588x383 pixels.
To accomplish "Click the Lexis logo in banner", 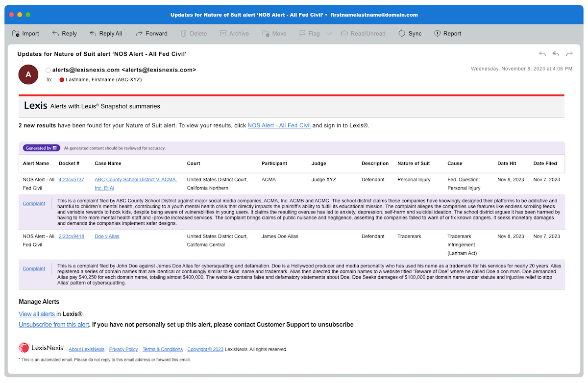I will point(36,105).
